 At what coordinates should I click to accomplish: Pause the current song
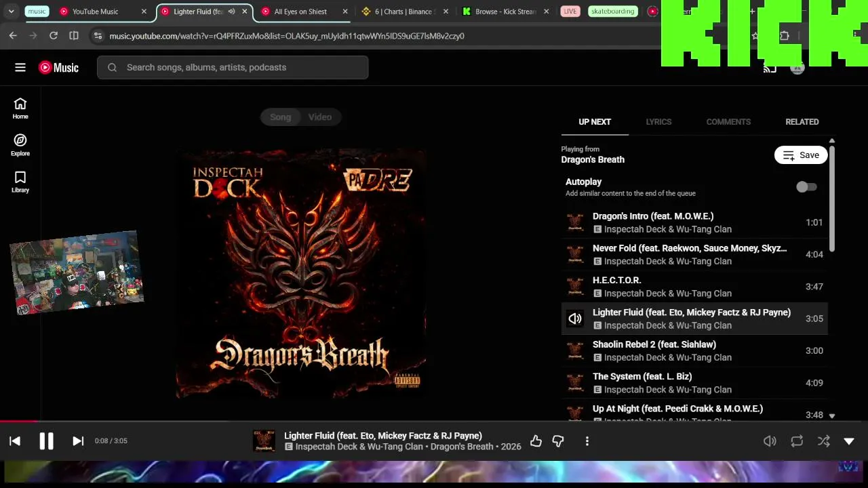(46, 441)
